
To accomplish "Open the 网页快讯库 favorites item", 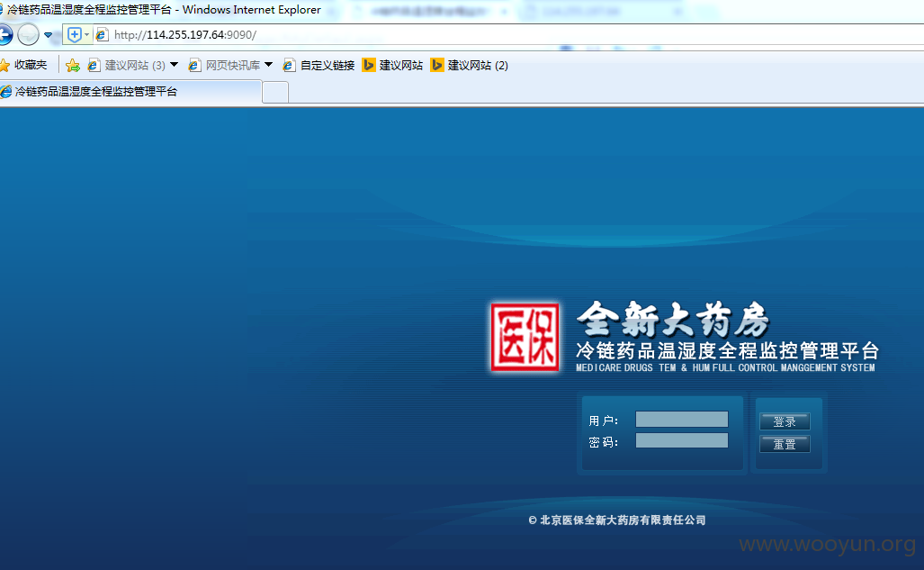I will [x=224, y=65].
